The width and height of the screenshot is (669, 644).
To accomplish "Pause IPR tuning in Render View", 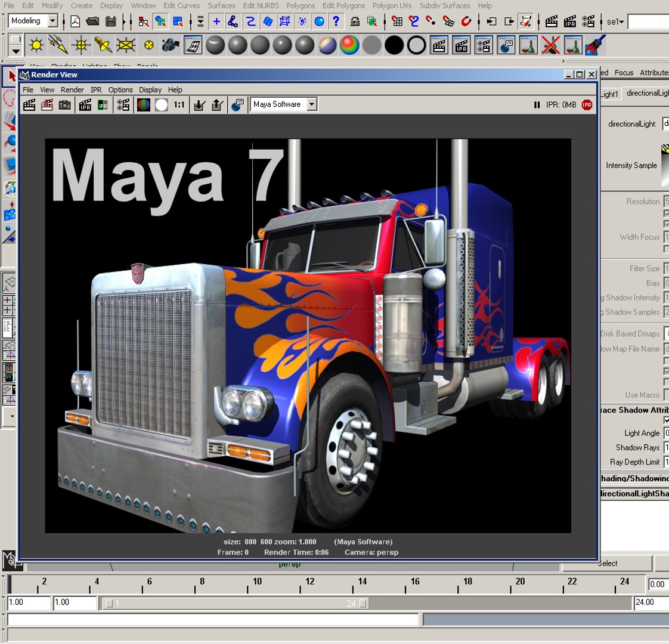I will click(537, 105).
